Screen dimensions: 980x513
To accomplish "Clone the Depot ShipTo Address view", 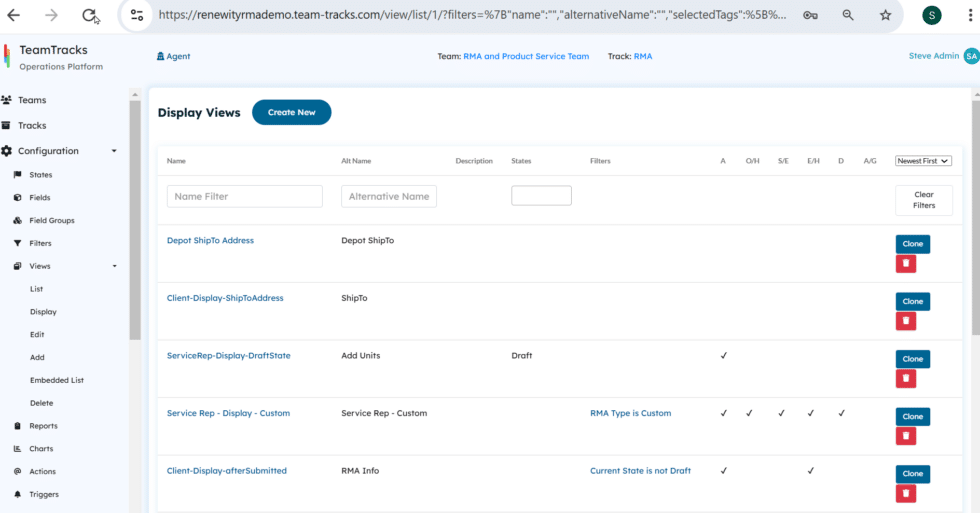I will [912, 244].
